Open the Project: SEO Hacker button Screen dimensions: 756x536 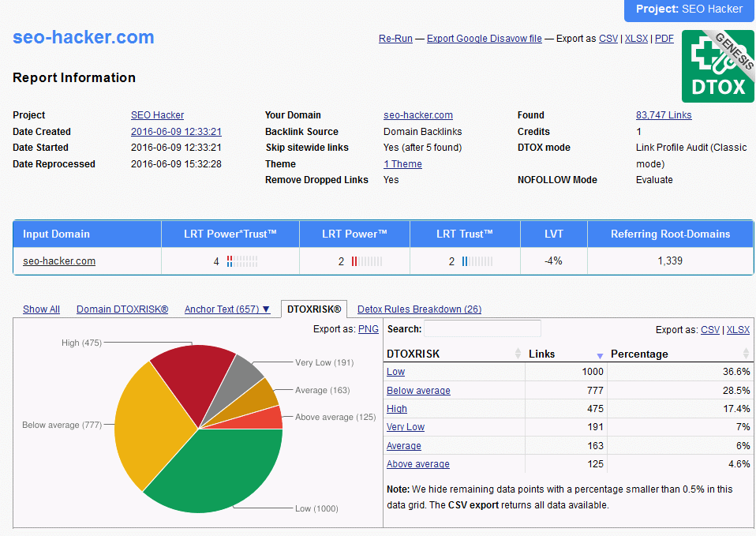click(690, 9)
